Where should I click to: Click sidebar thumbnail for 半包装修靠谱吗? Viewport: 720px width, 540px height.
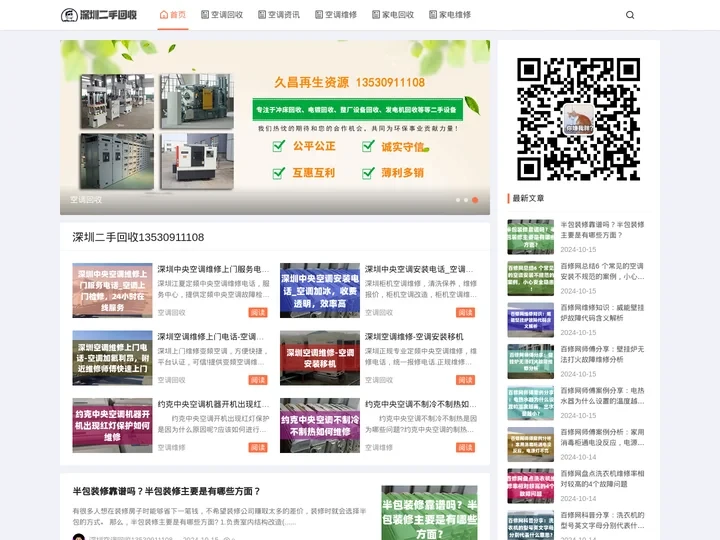click(530, 237)
